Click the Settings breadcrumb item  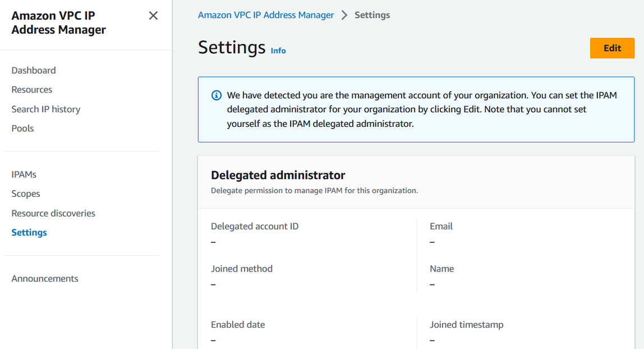pyautogui.click(x=372, y=15)
